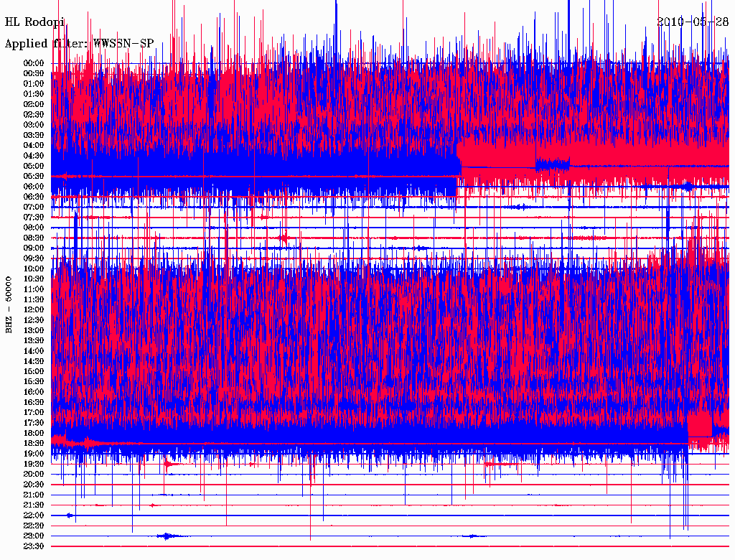Click the 12:00 time label
Screen dimensions: 735x560
[34, 309]
